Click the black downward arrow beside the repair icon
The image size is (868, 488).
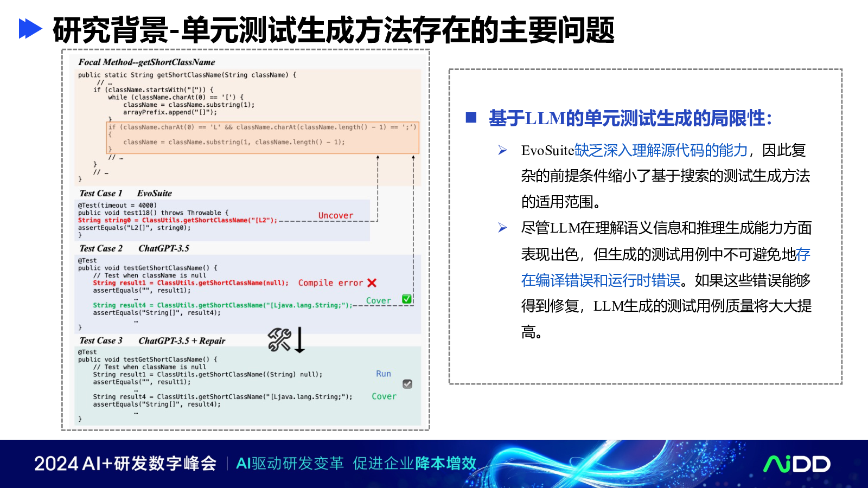299,340
